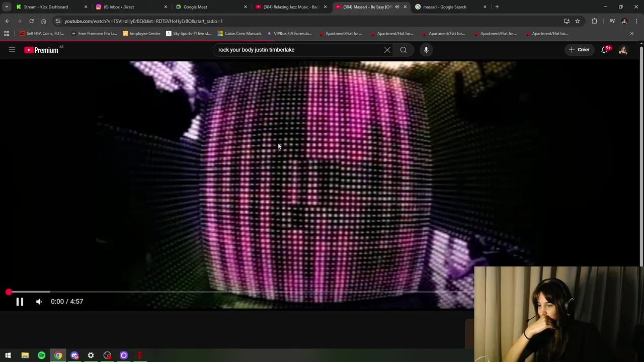This screenshot has height=362, width=644.
Task: Seek along the video progress bar
Action: (242, 292)
